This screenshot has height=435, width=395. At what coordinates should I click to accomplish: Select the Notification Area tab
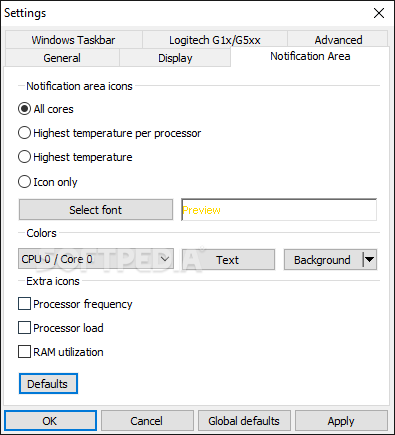click(310, 56)
